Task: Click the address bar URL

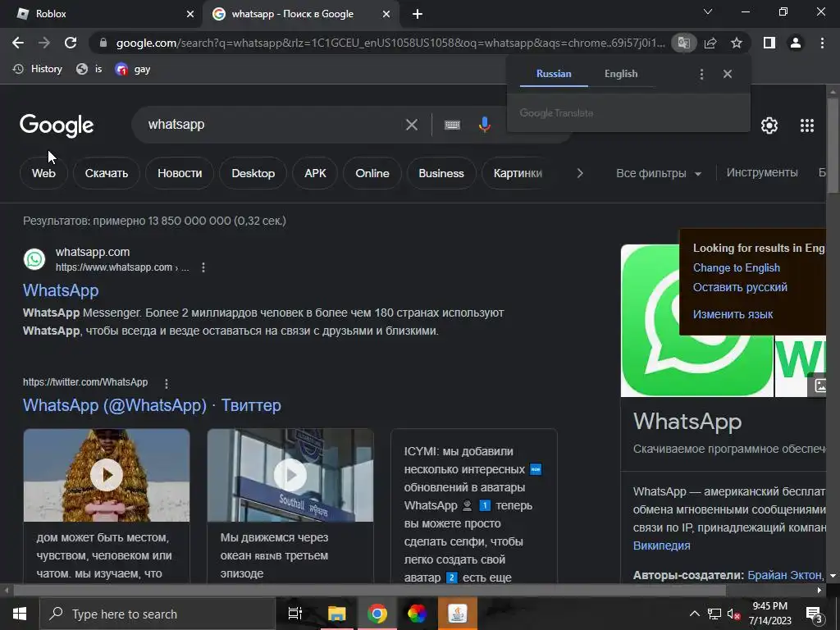Action: (x=390, y=43)
